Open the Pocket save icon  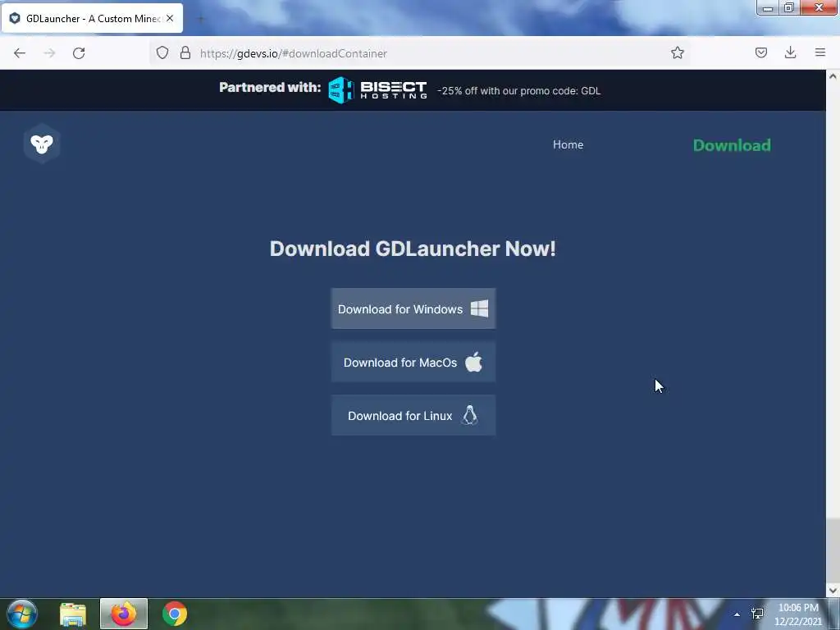point(761,52)
